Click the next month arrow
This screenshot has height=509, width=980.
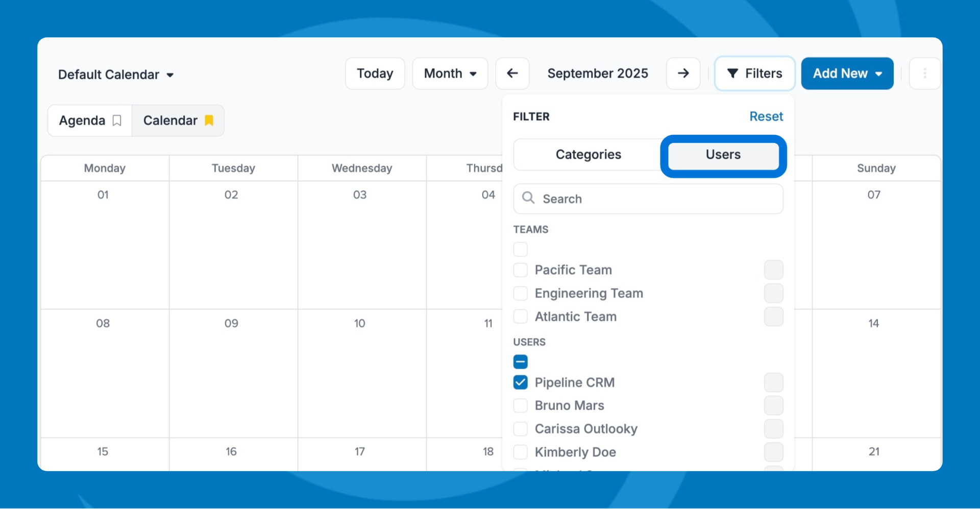click(683, 74)
